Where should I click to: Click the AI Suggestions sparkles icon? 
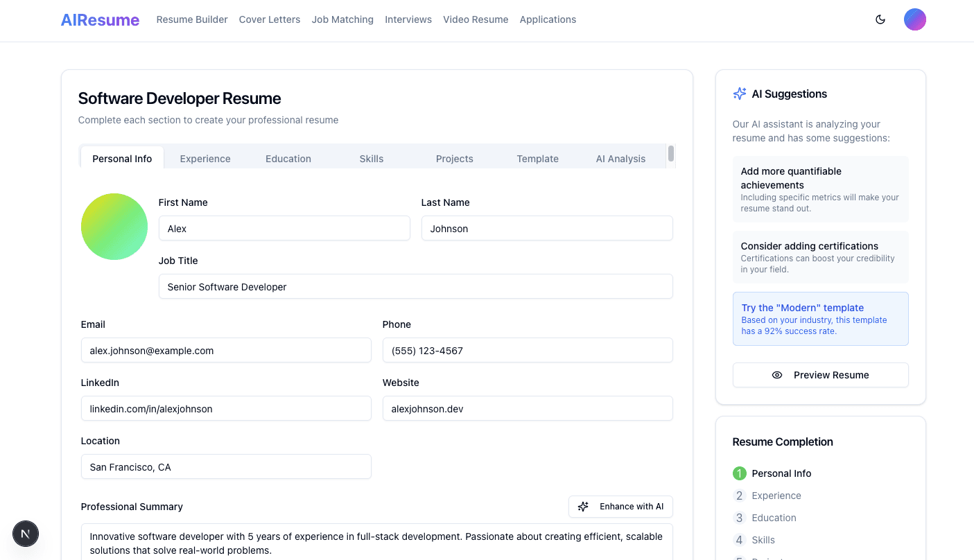(739, 93)
